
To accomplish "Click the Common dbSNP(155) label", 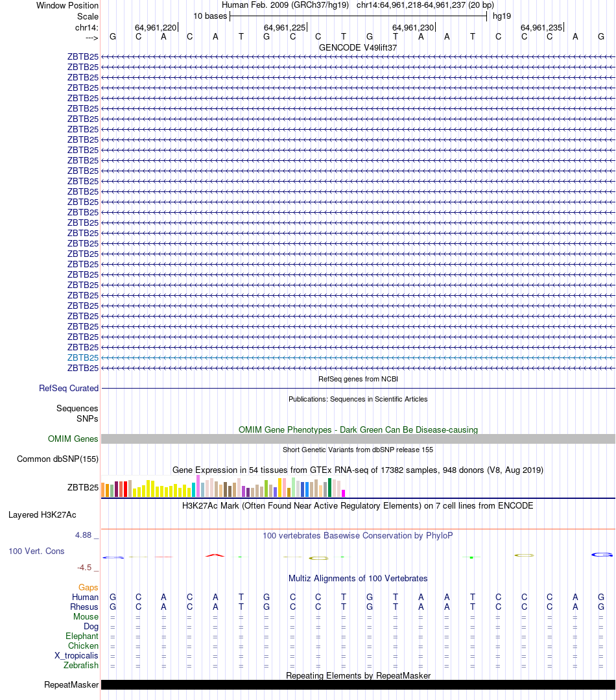I will (58, 459).
